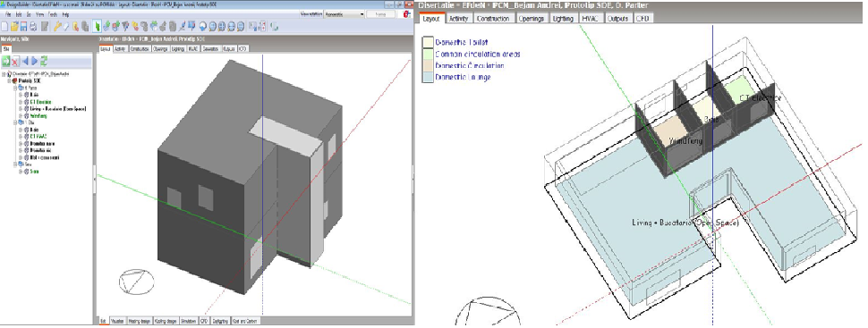Open the Tools menu

(53, 14)
